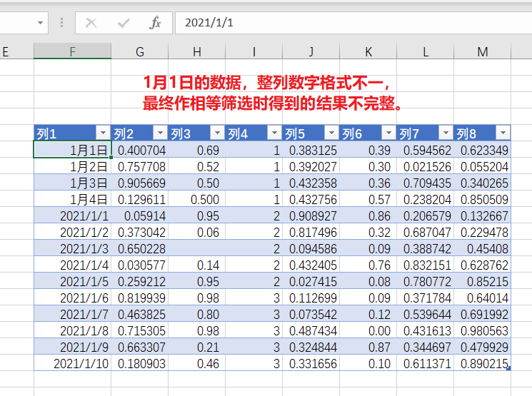Click the Enter checkmark formula bar icon
The height and width of the screenshot is (396, 532).
(x=123, y=23)
